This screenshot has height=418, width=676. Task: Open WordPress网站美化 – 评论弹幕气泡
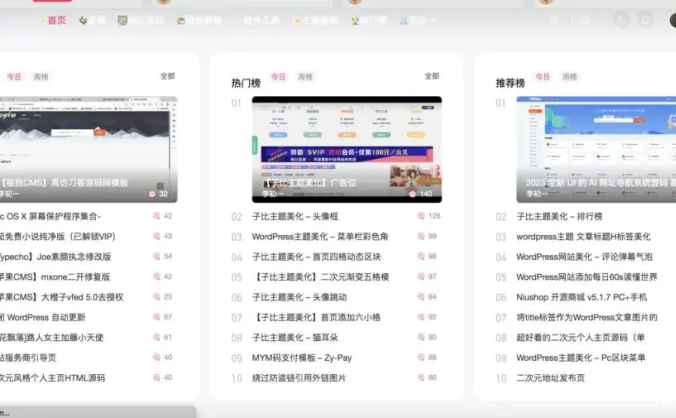point(584,257)
